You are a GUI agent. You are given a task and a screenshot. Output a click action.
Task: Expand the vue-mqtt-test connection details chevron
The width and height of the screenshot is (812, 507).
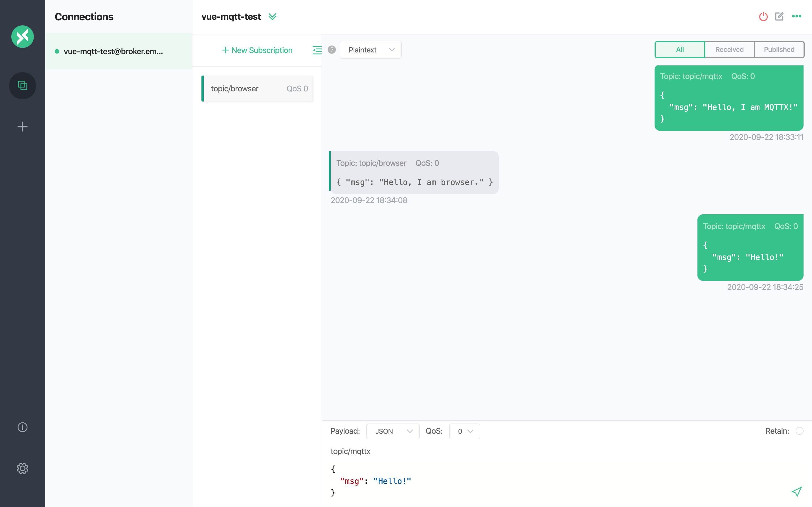point(272,16)
